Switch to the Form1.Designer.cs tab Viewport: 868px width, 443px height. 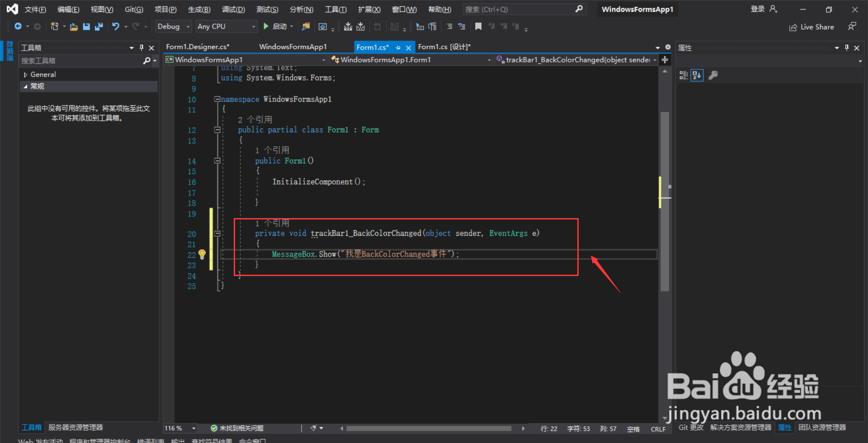coord(198,47)
